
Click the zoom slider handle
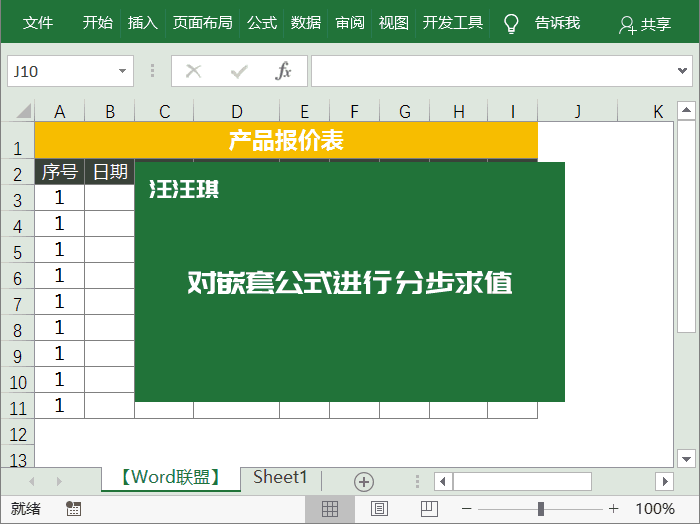541,508
